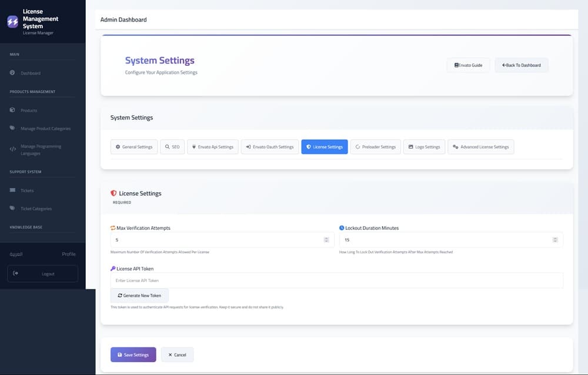Open the SEO settings tab
This screenshot has height=375, width=588.
point(172,147)
